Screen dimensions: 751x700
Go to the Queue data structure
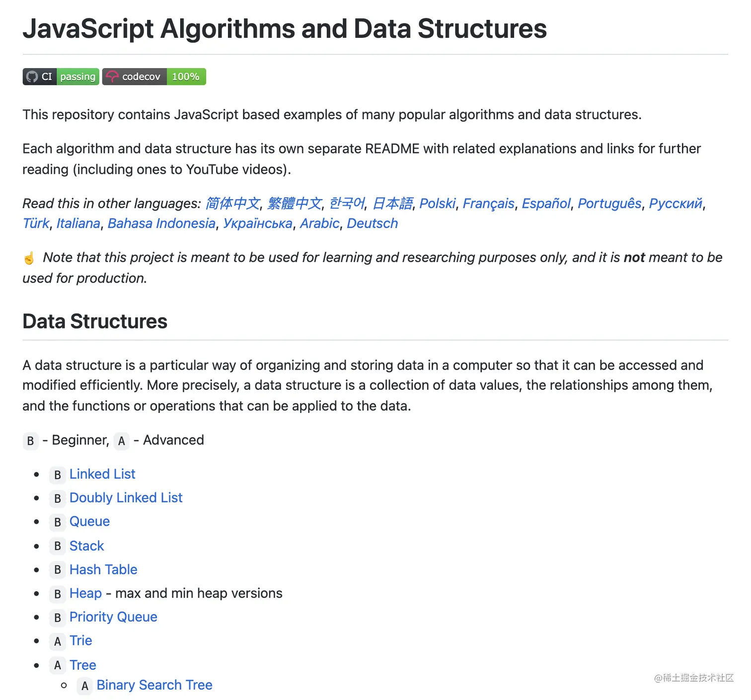[89, 522]
